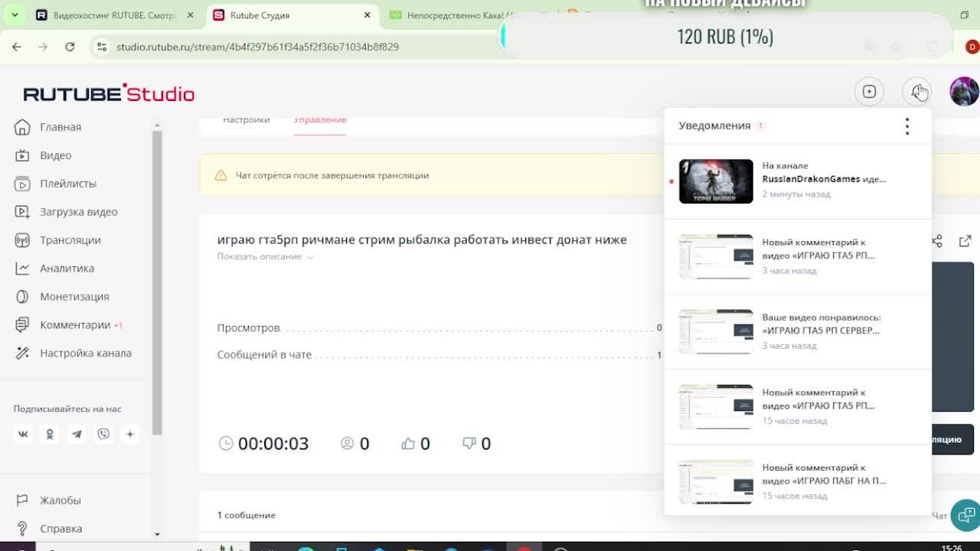Image resolution: width=980 pixels, height=551 pixels.
Task: Open the browser tab search dropdown
Action: pos(15,15)
